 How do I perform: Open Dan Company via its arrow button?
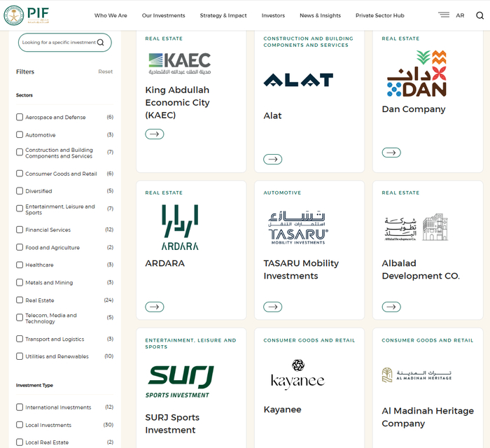[x=391, y=153]
